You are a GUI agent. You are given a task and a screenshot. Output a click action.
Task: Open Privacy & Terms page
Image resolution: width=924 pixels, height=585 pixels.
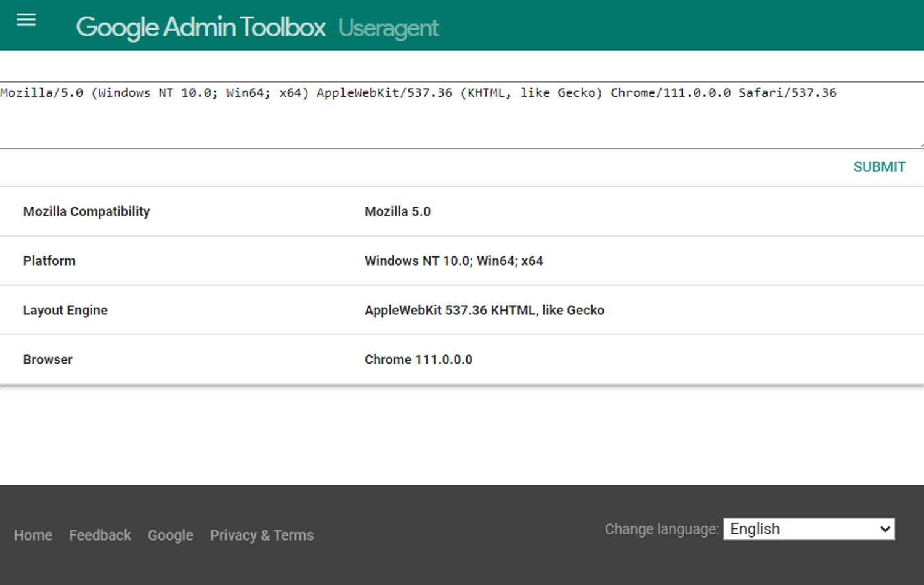point(262,535)
